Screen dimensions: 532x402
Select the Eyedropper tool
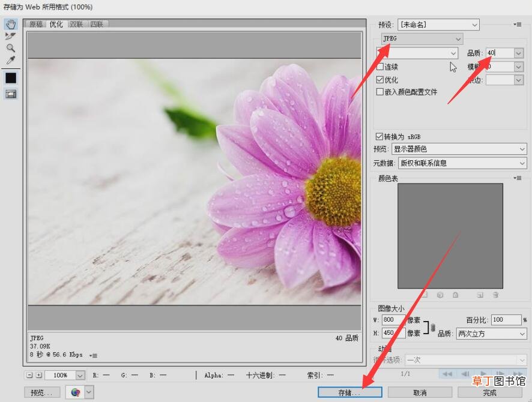(11, 61)
